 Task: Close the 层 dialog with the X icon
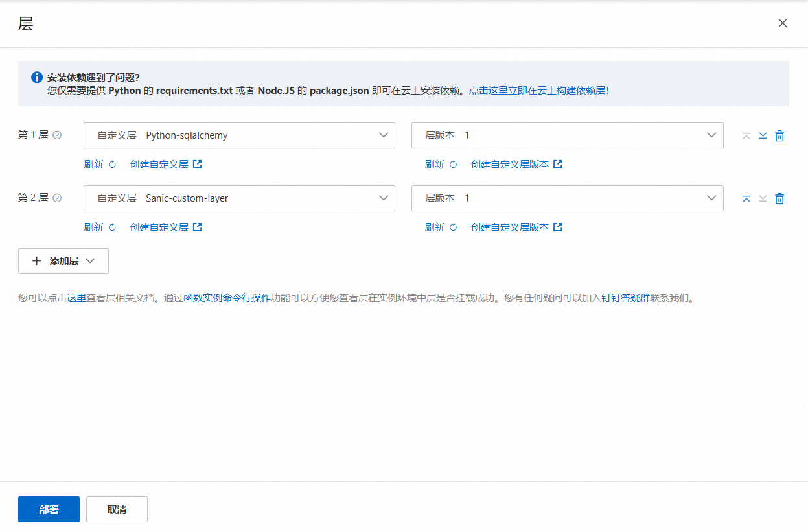click(x=783, y=23)
